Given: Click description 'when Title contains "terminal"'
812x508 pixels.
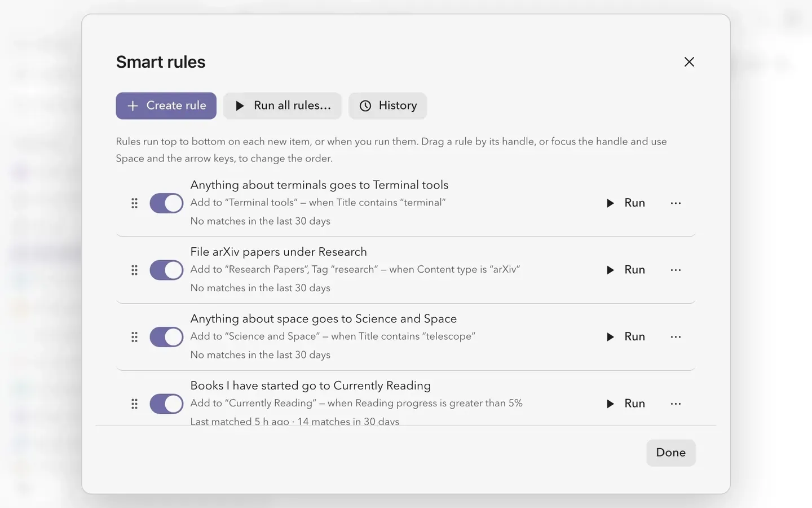Looking at the screenshot, I should pos(377,203).
